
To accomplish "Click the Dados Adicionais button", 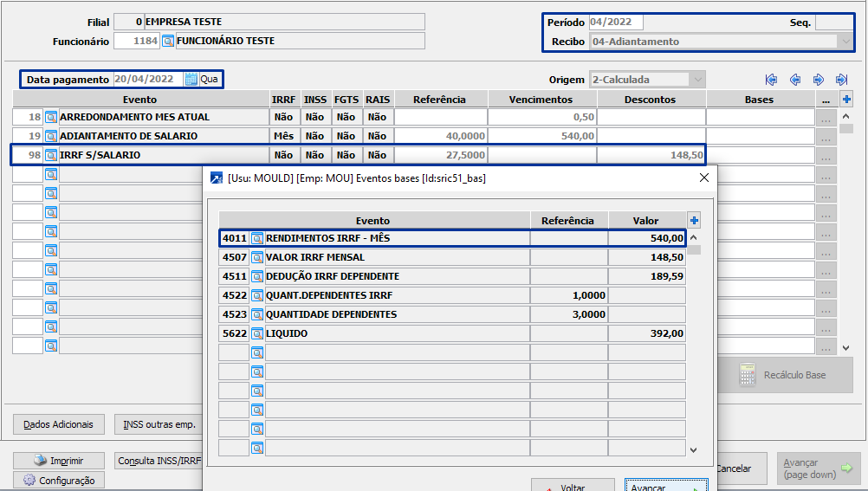I will pos(59,424).
